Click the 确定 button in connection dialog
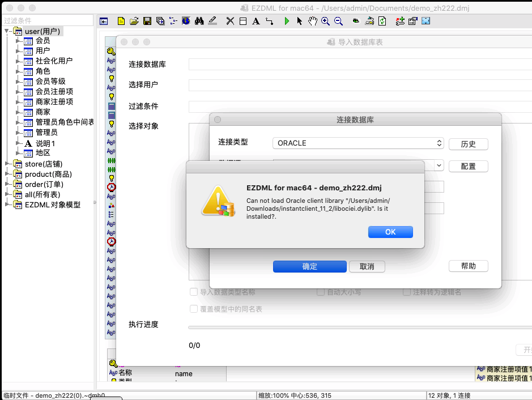 tap(310, 266)
